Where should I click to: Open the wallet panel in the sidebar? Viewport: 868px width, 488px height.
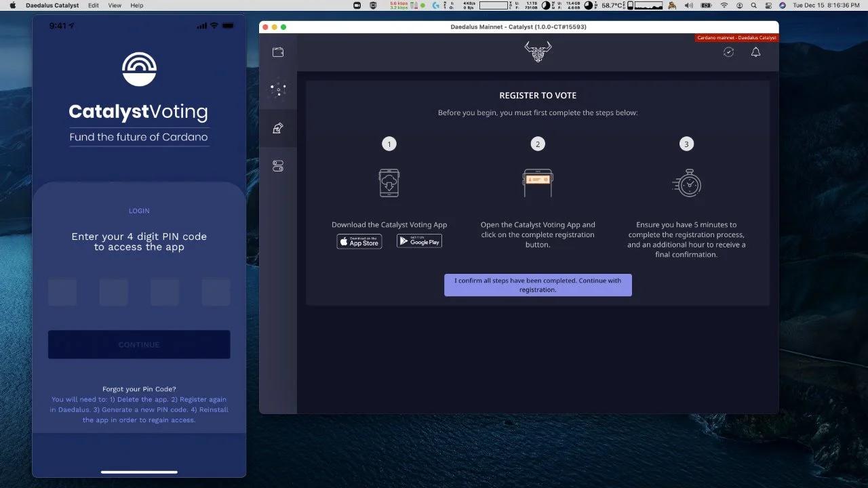277,52
